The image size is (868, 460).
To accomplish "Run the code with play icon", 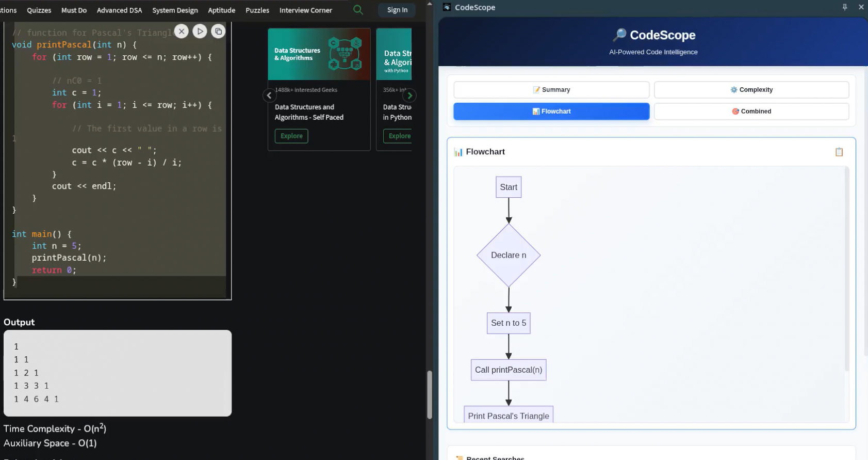I will (200, 31).
